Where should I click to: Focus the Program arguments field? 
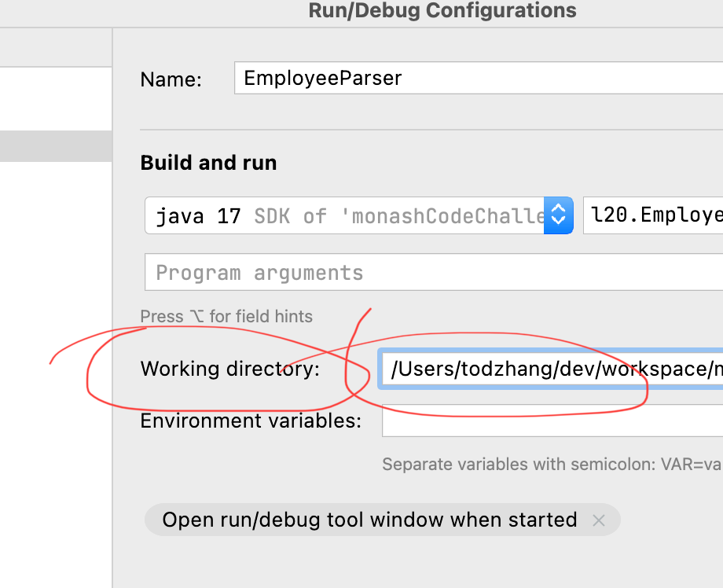(432, 273)
